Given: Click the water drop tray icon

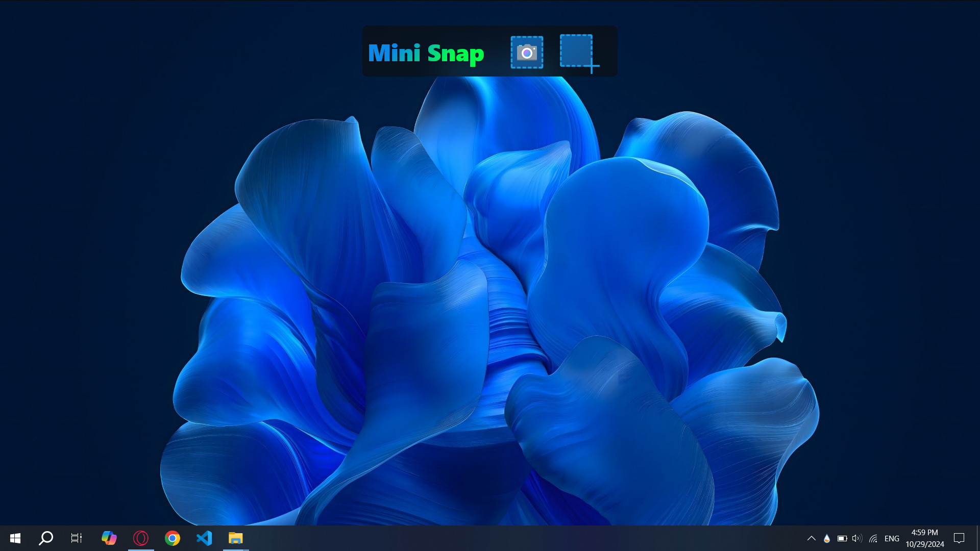Looking at the screenshot, I should pyautogui.click(x=827, y=538).
